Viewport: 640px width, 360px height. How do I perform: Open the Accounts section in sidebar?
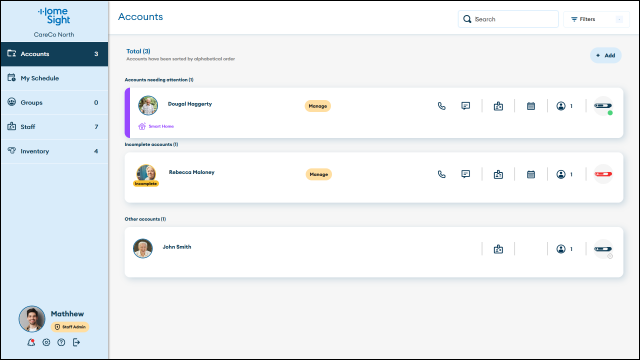[54, 54]
